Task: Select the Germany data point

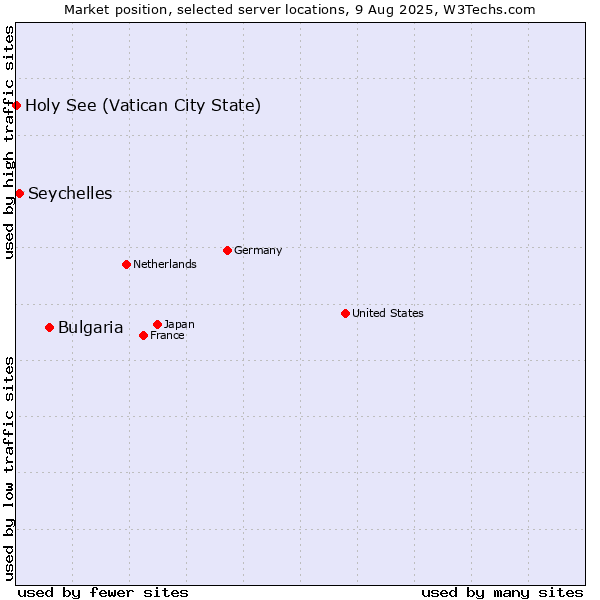Action: pyautogui.click(x=227, y=251)
